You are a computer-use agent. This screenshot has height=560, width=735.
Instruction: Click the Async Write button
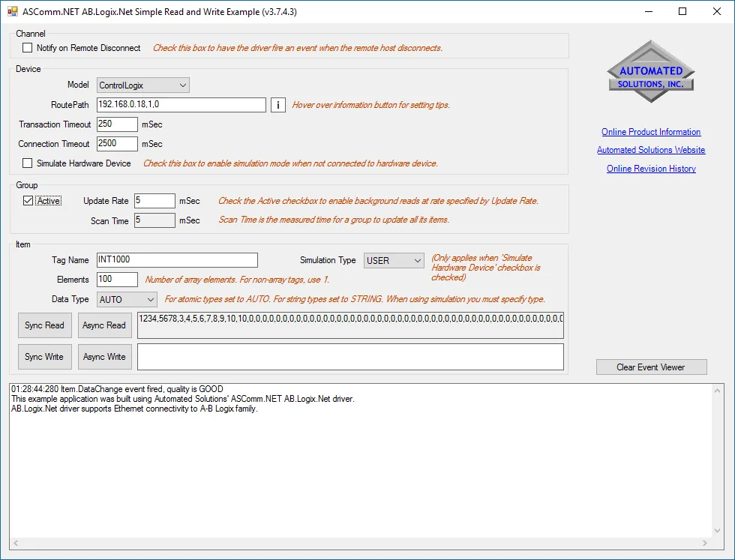click(104, 357)
